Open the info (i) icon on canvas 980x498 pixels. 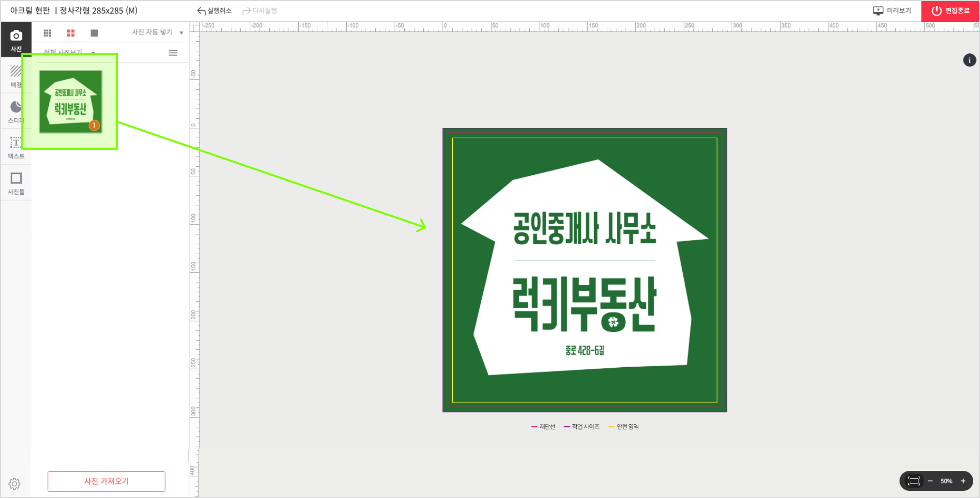tap(969, 60)
